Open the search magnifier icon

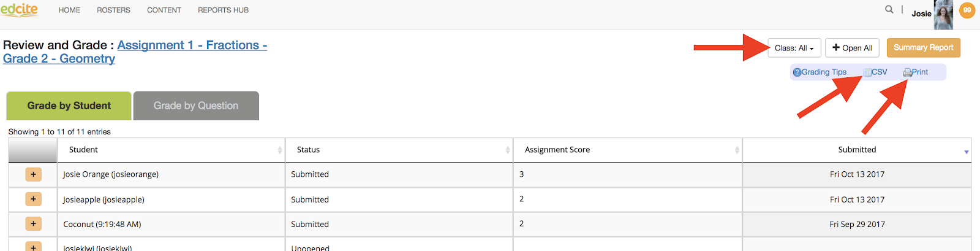click(889, 9)
